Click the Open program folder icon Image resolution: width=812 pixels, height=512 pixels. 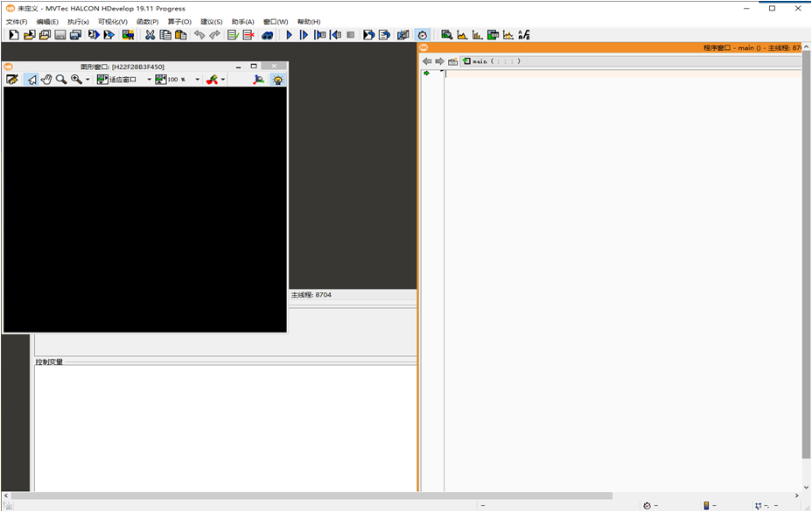(x=30, y=35)
